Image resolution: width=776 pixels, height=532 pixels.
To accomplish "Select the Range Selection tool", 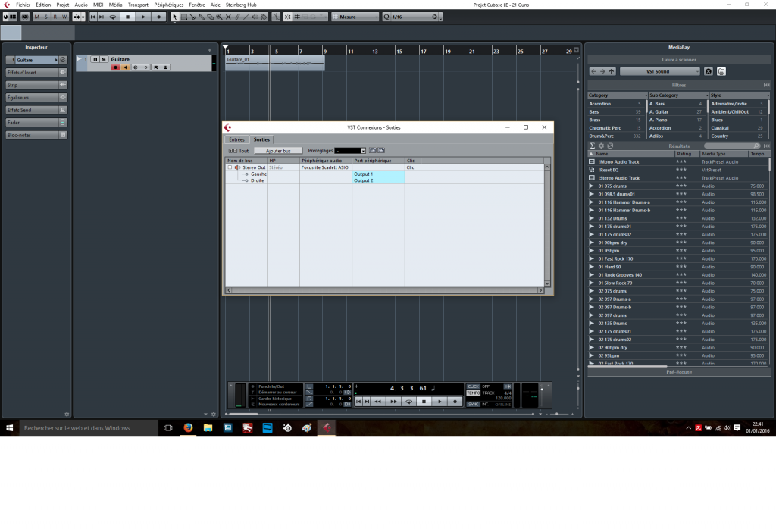I will pos(183,17).
